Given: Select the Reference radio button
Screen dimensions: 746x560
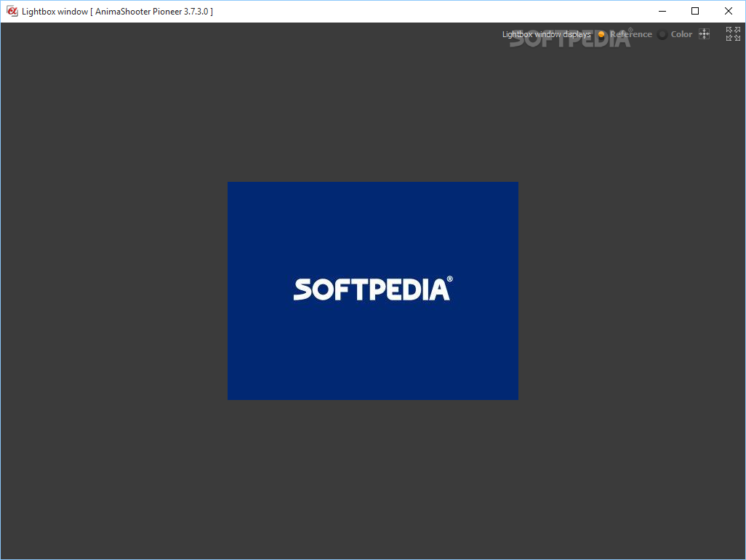Looking at the screenshot, I should click(x=601, y=34).
